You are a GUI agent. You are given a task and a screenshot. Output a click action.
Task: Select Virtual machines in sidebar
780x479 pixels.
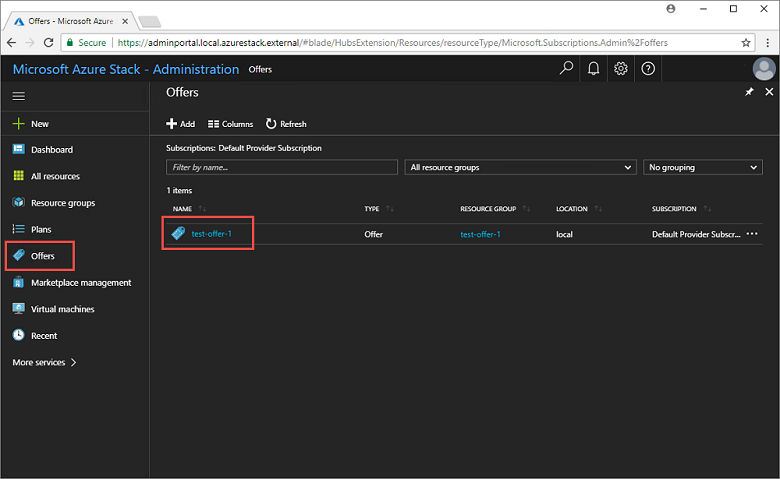coord(62,309)
